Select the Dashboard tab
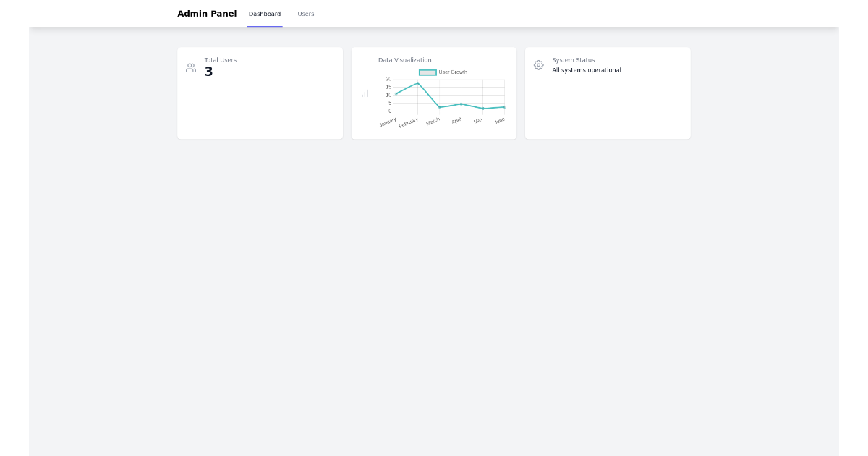868x456 pixels. 265,14
